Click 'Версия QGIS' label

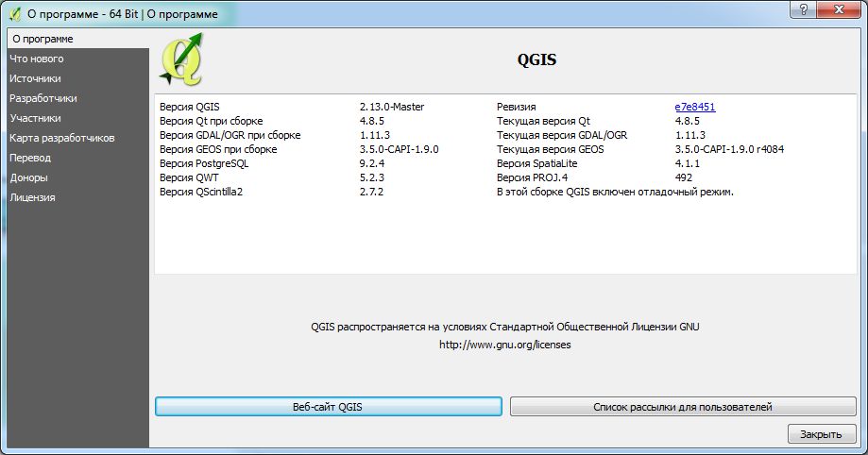pyautogui.click(x=189, y=107)
